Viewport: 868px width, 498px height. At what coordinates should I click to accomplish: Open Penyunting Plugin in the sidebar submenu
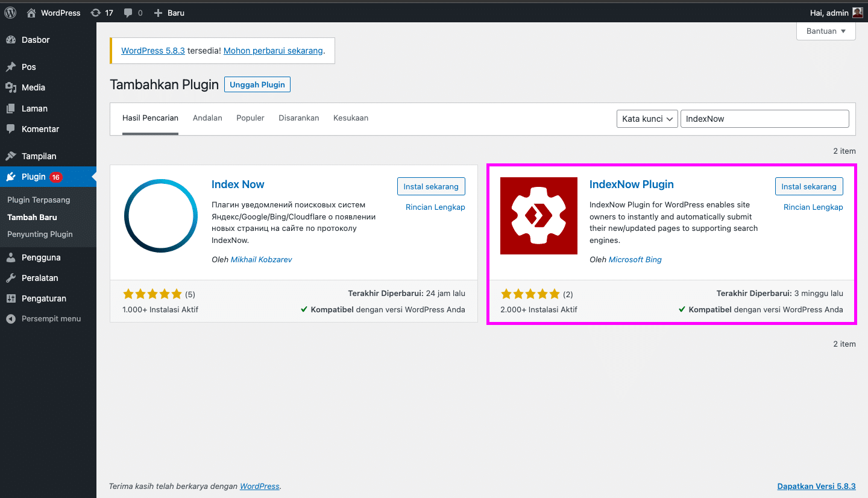coord(40,234)
